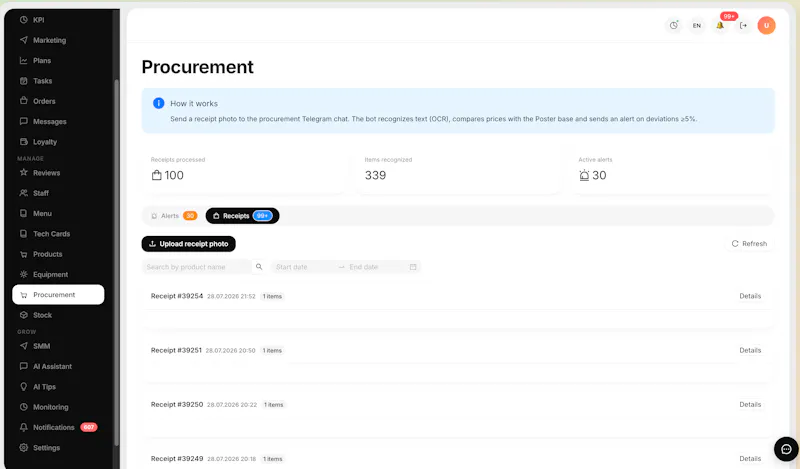Screen dimensions: 800x469
Task: Click the Receipt #39251 title
Action: [177, 350]
